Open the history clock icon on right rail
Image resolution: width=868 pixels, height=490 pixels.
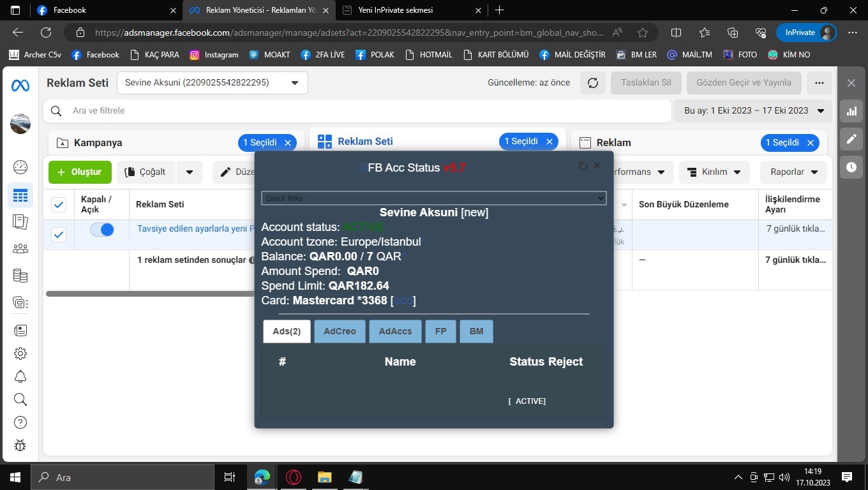pos(851,167)
